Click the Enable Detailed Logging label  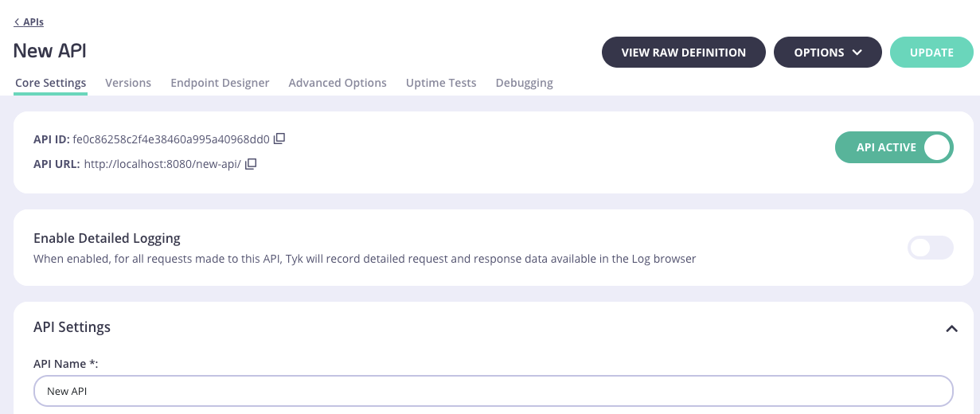pos(107,238)
